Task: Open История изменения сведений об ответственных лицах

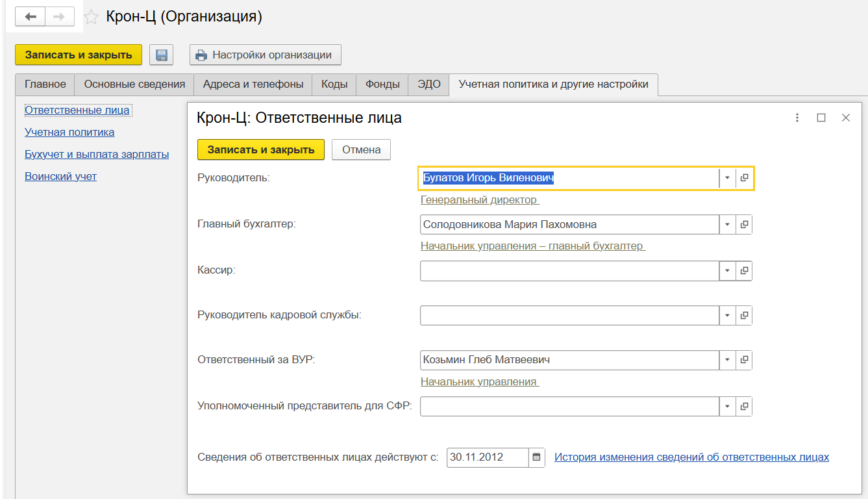Action: (x=691, y=457)
